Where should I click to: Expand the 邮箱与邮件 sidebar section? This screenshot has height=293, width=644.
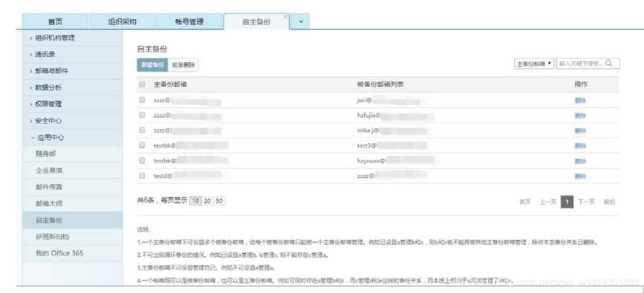73,71
